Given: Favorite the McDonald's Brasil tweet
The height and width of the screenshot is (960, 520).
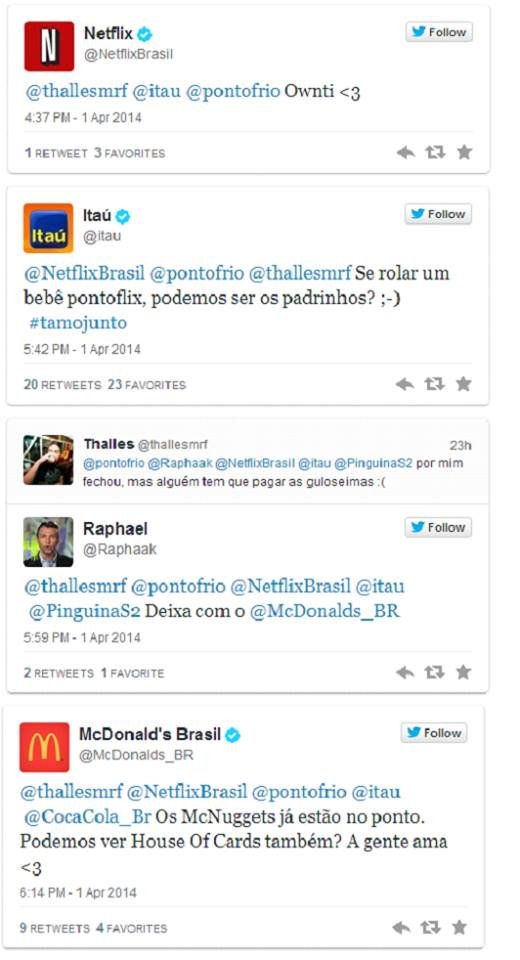Looking at the screenshot, I should point(459,928).
